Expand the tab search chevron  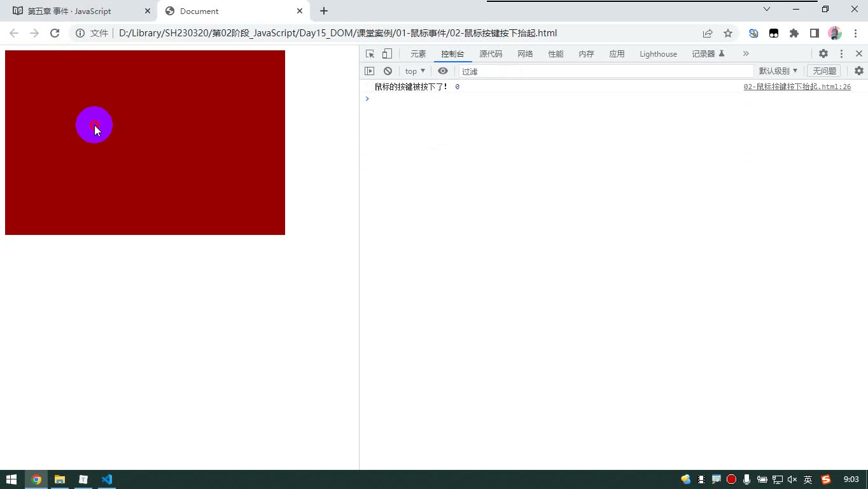click(x=767, y=9)
